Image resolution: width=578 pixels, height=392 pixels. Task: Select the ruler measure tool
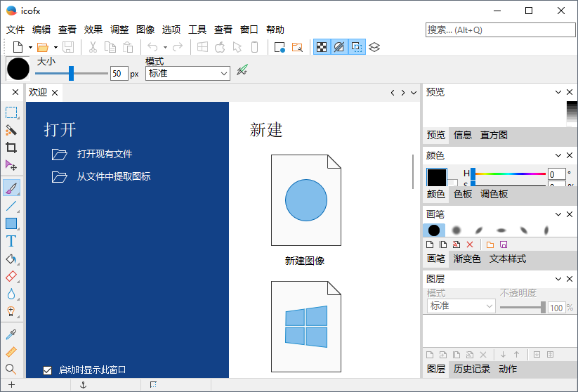[11, 352]
